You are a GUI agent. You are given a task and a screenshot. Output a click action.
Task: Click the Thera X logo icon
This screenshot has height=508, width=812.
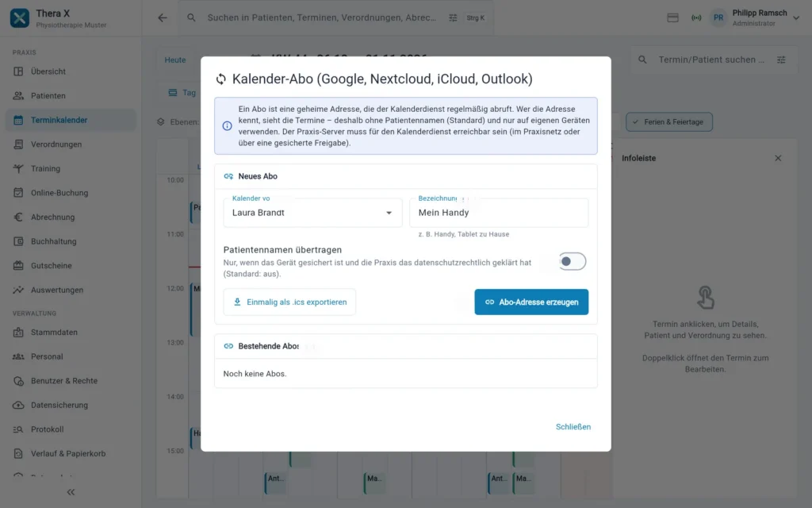pyautogui.click(x=20, y=17)
